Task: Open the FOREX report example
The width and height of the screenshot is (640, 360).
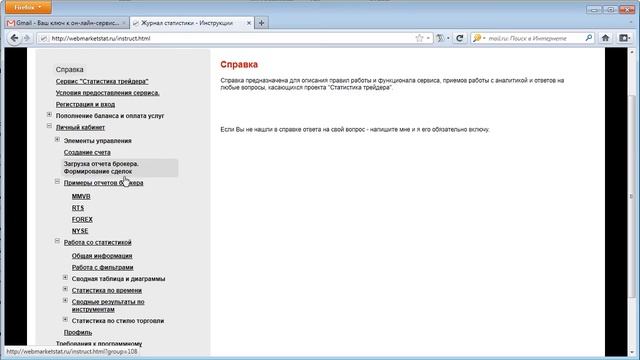Action: click(x=82, y=220)
